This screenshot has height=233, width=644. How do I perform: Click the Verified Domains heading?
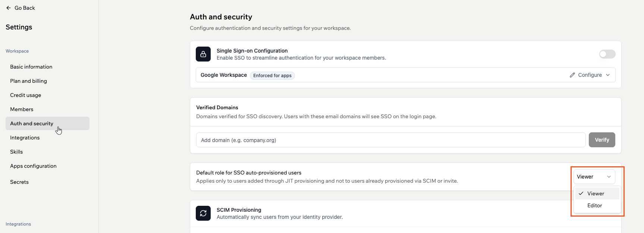coord(217,107)
